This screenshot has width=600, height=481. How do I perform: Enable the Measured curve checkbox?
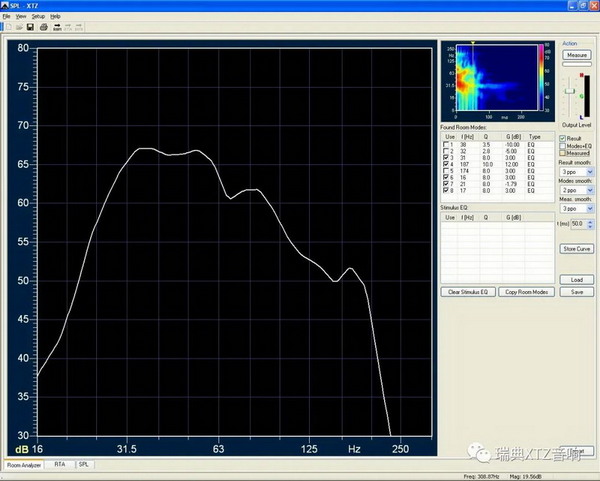[562, 153]
